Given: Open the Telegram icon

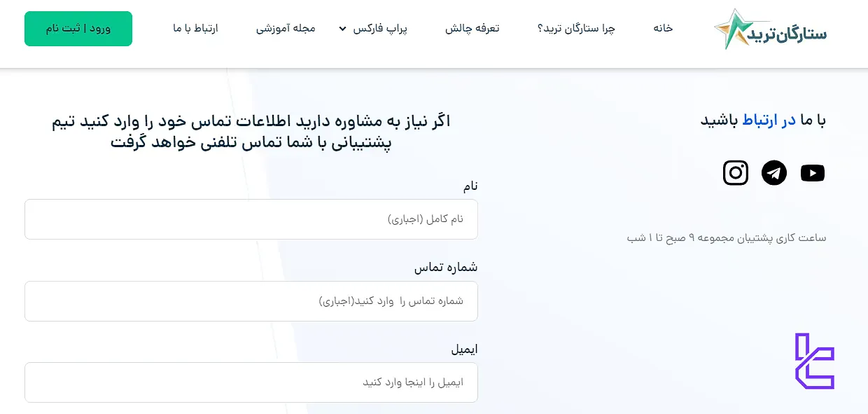Looking at the screenshot, I should 774,172.
